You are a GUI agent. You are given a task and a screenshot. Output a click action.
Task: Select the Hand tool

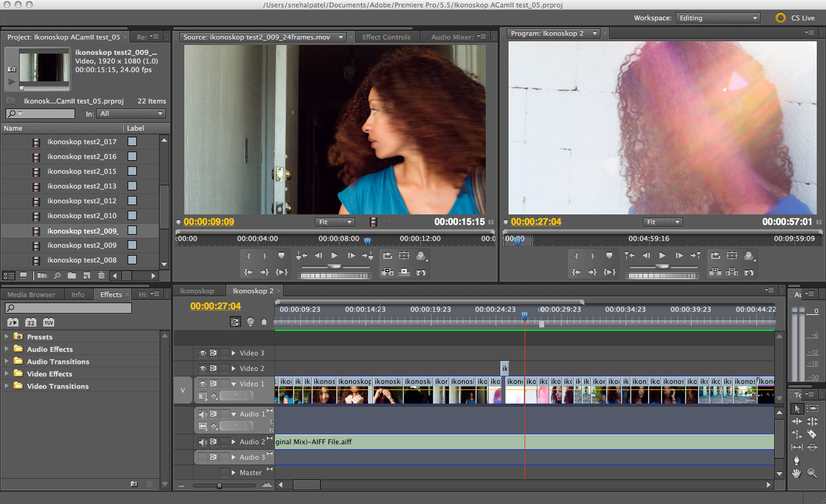pyautogui.click(x=797, y=473)
